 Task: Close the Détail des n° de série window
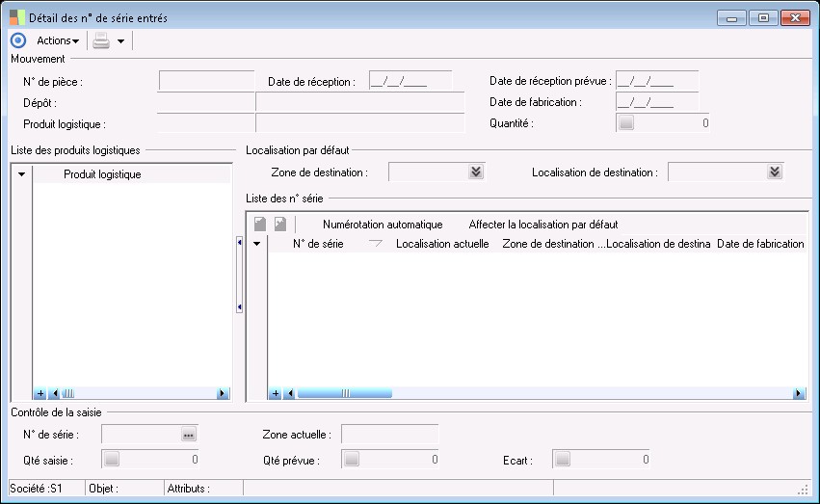pos(795,18)
